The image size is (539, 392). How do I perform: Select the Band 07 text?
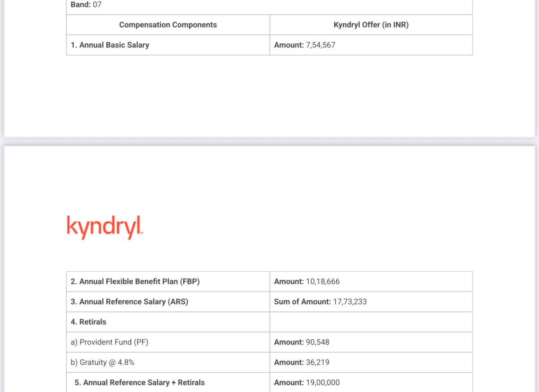[x=86, y=5]
